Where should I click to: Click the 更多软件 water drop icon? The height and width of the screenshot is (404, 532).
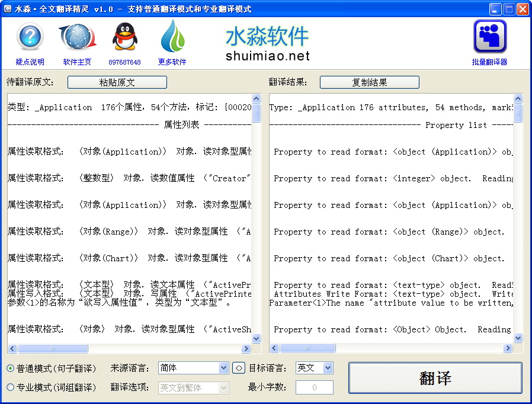[x=173, y=36]
